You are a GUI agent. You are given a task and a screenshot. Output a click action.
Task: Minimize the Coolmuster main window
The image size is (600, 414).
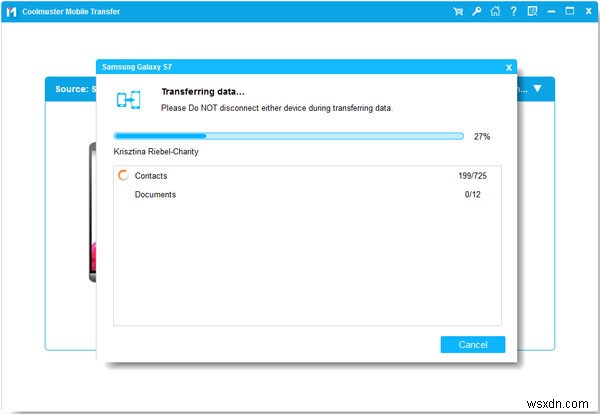click(551, 11)
